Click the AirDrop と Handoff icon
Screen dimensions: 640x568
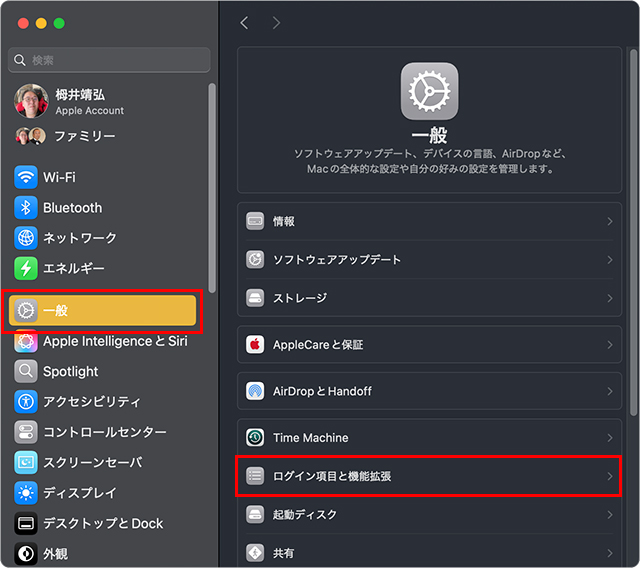[x=255, y=391]
